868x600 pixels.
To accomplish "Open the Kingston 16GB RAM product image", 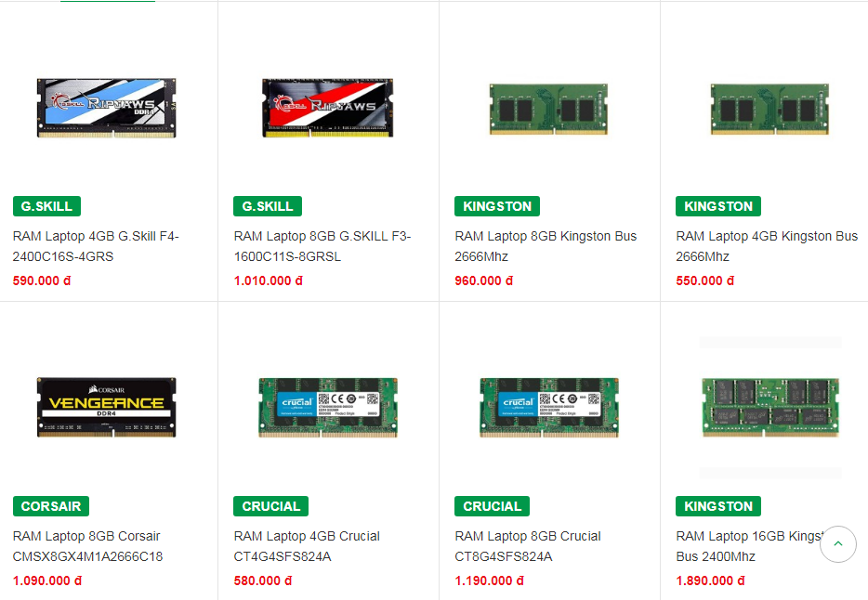I will (x=770, y=408).
